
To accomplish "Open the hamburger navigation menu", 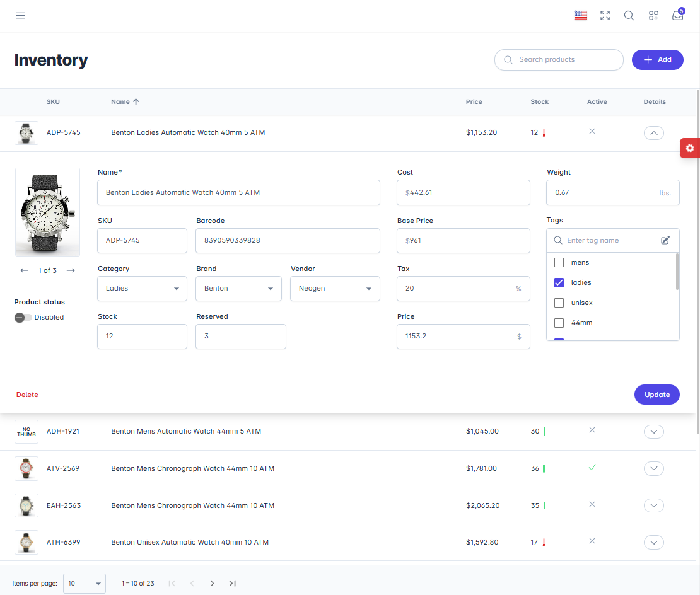I will pyautogui.click(x=21, y=16).
